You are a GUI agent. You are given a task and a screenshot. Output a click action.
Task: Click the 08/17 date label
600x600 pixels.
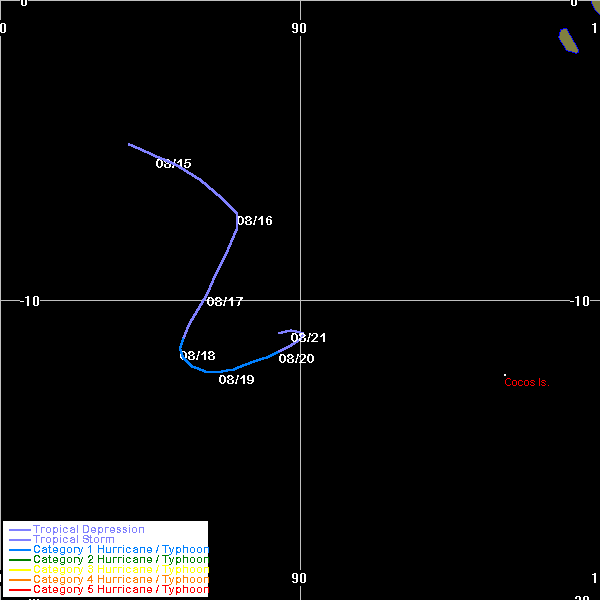tap(225, 302)
